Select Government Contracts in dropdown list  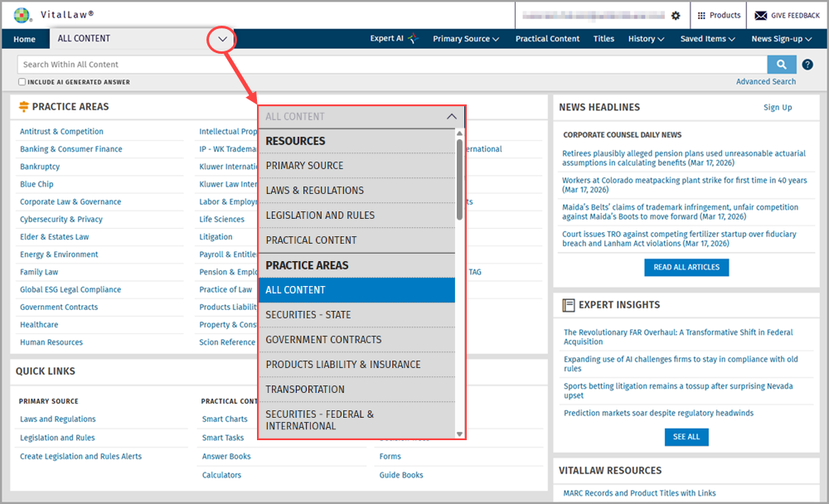[x=356, y=340]
